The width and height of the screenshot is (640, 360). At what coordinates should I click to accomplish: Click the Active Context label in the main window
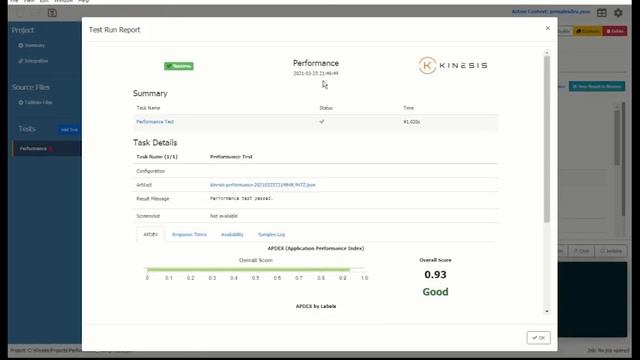coord(551,11)
